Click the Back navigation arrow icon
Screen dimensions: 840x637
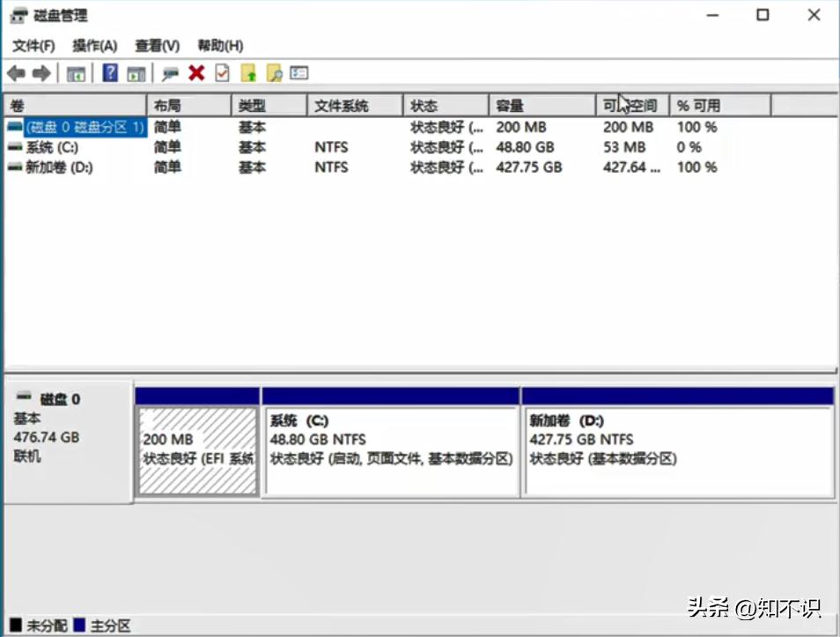click(x=15, y=73)
